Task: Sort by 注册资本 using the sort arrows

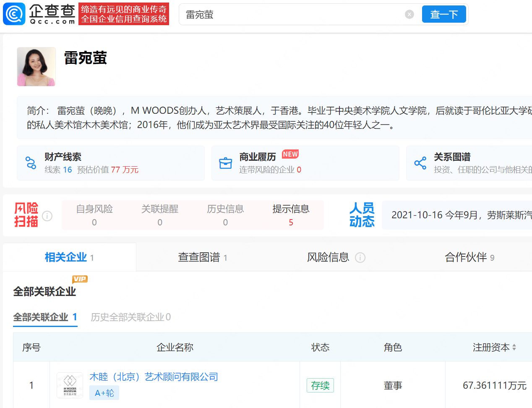Action: 514,348
